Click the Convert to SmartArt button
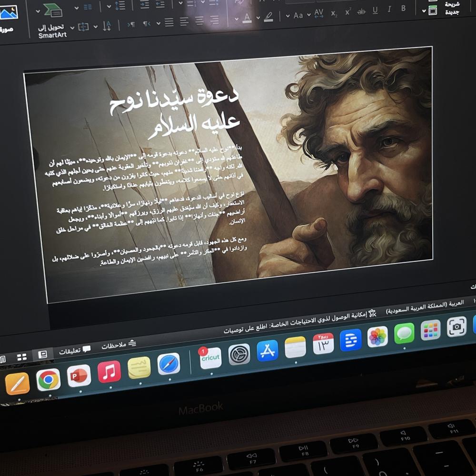Viewport: 476px width, 476px height. coord(52,21)
